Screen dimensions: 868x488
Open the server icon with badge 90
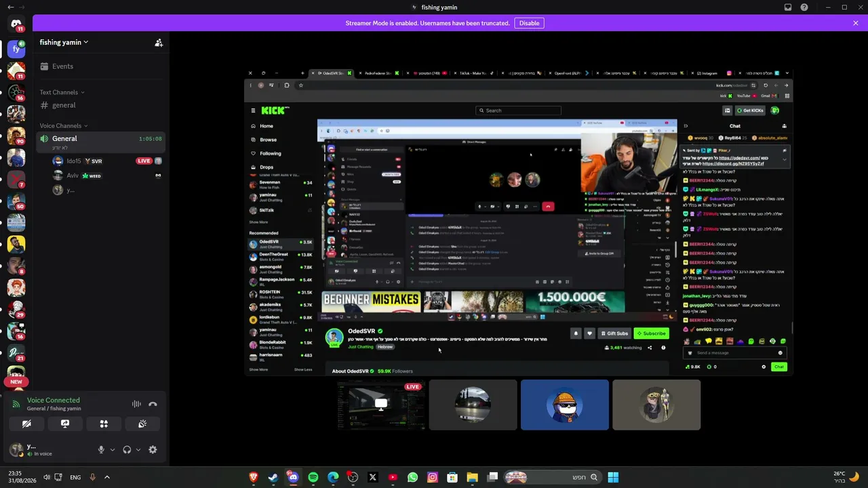[x=16, y=136]
